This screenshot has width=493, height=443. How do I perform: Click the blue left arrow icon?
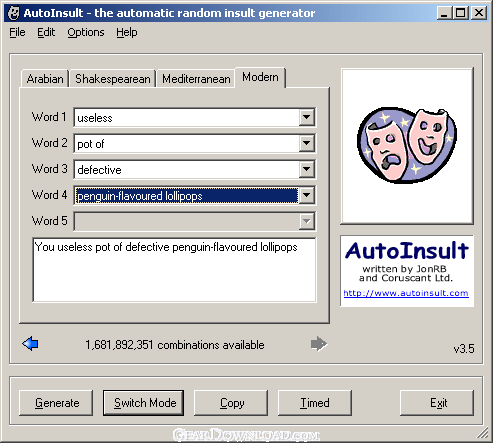(x=30, y=344)
